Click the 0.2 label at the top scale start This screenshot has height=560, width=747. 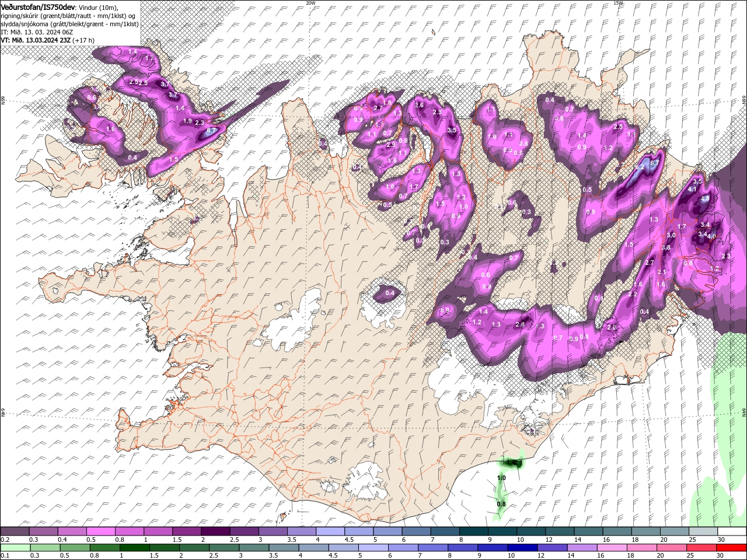[5, 540]
